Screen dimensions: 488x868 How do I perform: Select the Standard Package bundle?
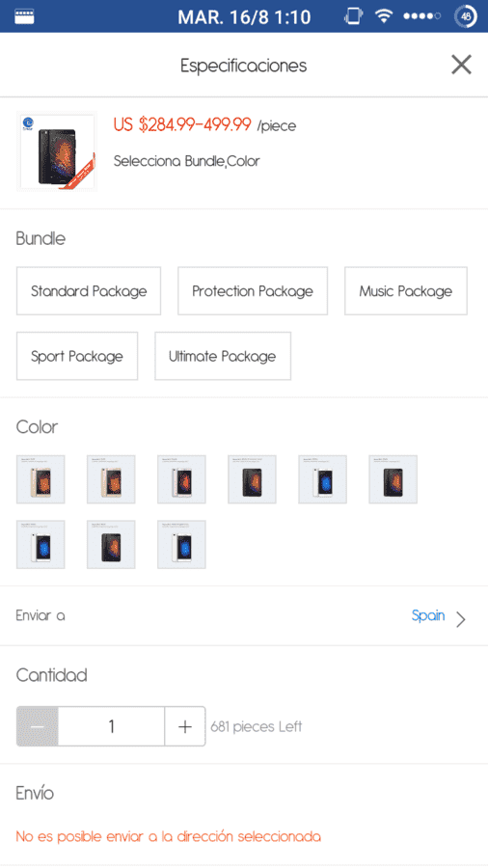89,291
